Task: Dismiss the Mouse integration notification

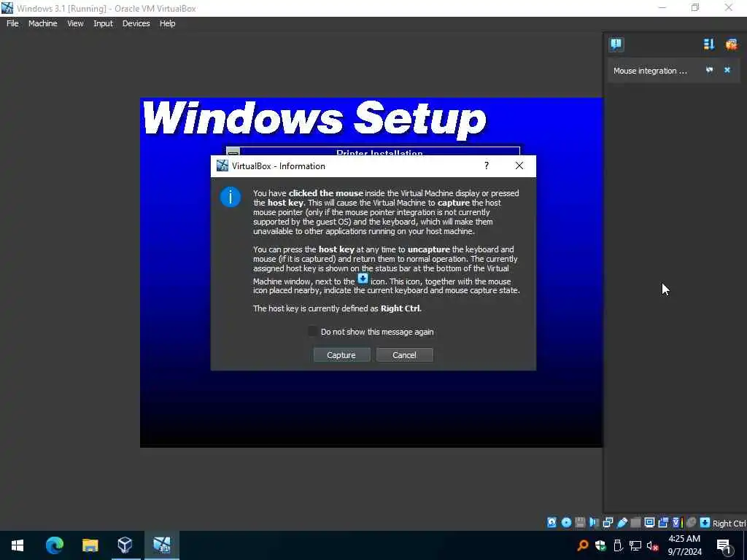Action: coord(727,70)
